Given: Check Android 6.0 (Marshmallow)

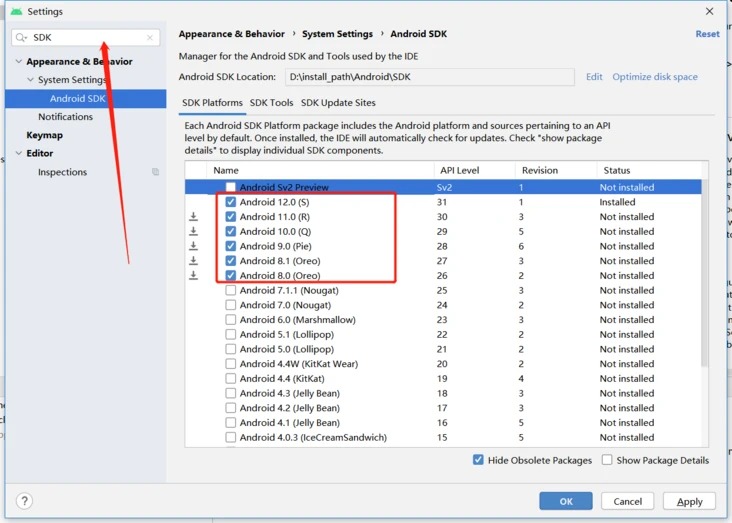Looking at the screenshot, I should coord(231,319).
